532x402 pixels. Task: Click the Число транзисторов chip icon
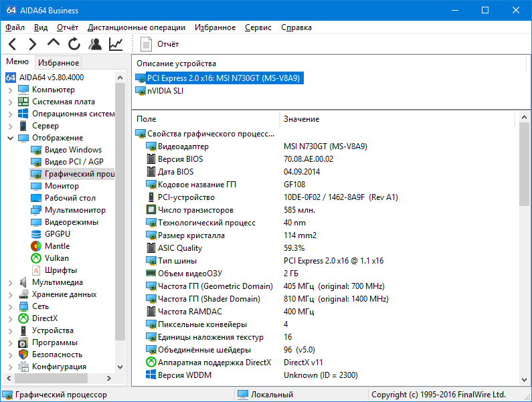click(151, 209)
